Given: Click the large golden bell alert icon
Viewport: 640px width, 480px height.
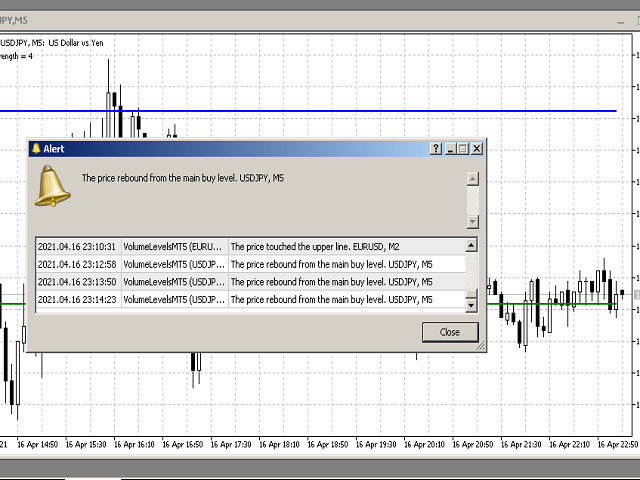Looking at the screenshot, I should pyautogui.click(x=53, y=186).
